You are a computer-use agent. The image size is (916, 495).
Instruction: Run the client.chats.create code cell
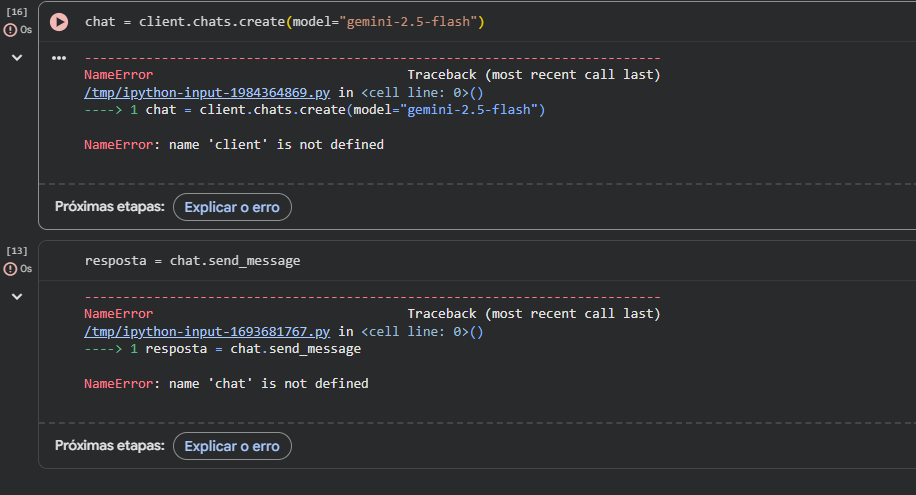tap(59, 22)
